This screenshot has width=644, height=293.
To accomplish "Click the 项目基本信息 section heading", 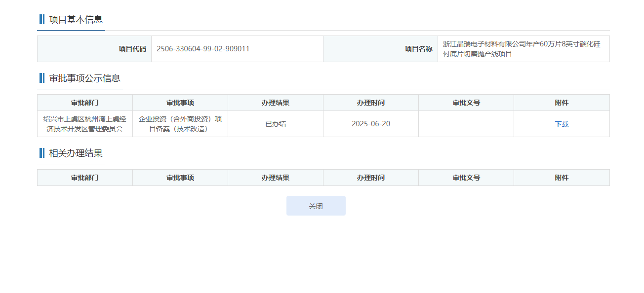I will [x=76, y=20].
